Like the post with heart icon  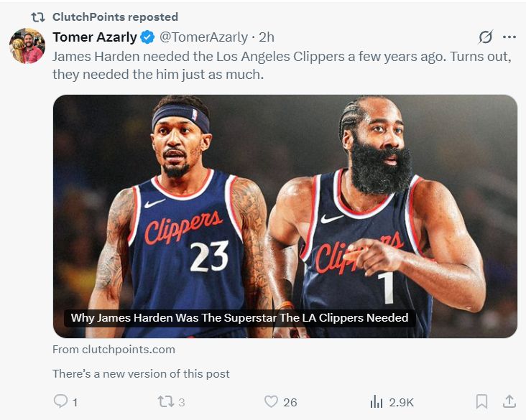(x=271, y=401)
